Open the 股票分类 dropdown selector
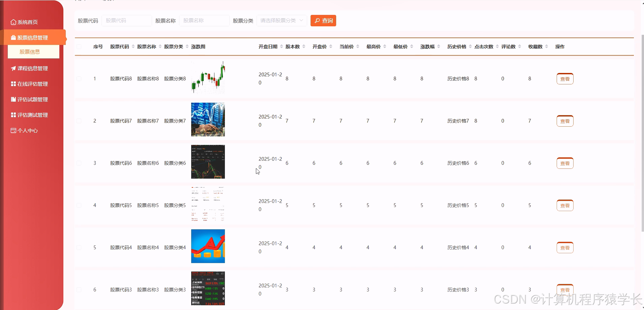 [x=282, y=21]
